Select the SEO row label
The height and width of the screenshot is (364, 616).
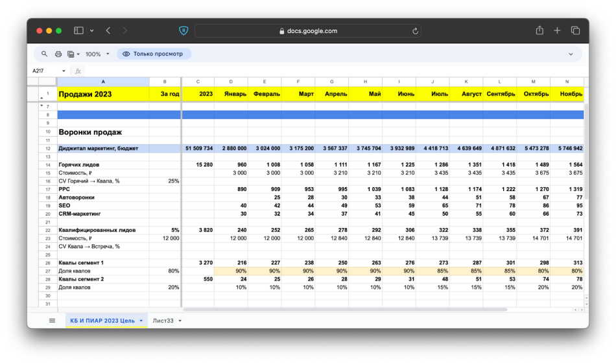coord(103,205)
